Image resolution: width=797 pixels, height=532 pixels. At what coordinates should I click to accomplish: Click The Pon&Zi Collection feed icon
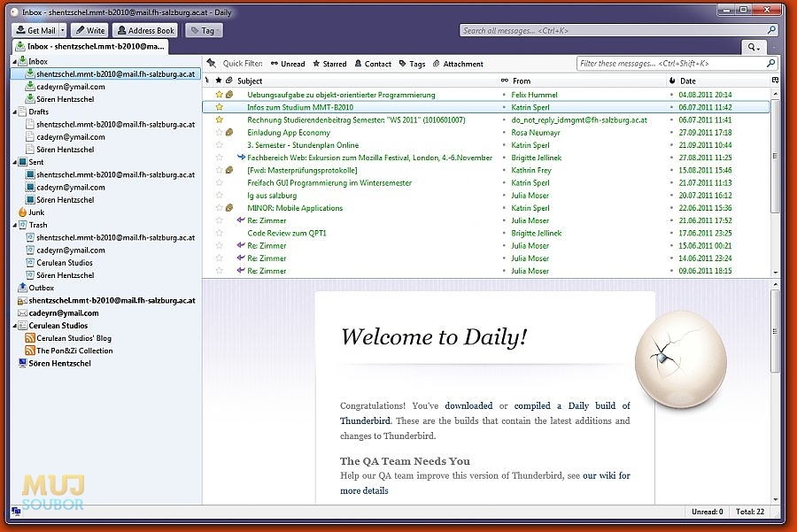coord(30,351)
